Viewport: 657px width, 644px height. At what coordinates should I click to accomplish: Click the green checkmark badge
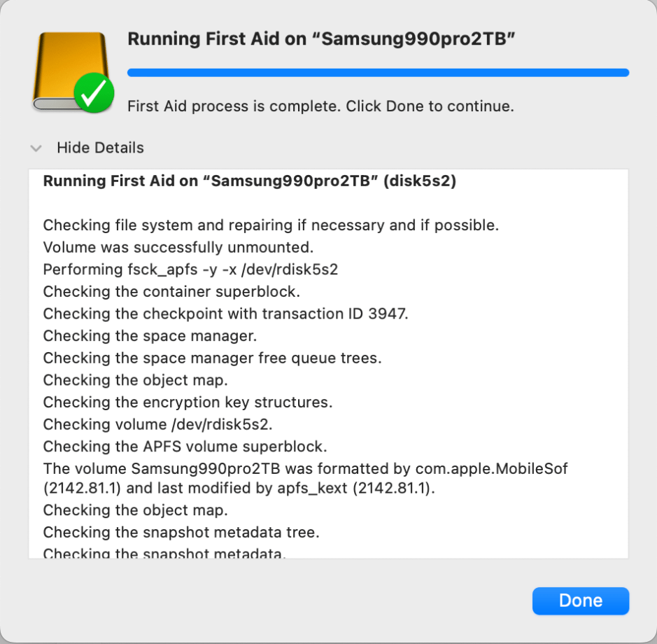click(94, 92)
